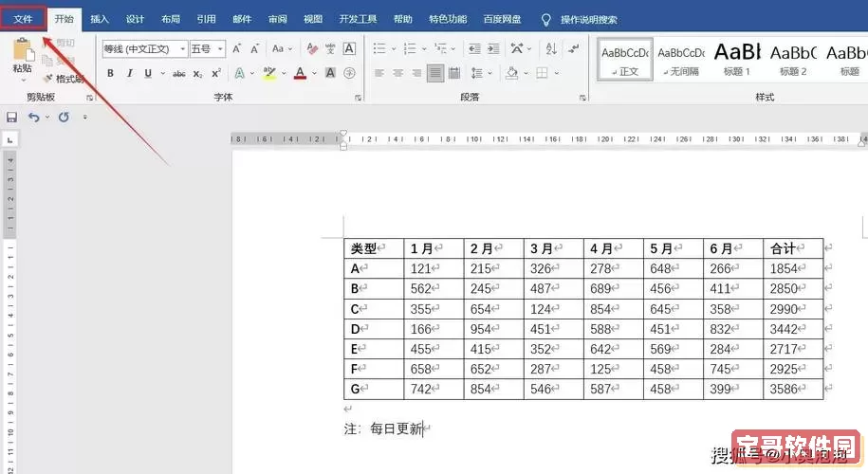The width and height of the screenshot is (868, 474).
Task: Click the Paste (粘贴) clipboard icon
Action: tap(23, 50)
